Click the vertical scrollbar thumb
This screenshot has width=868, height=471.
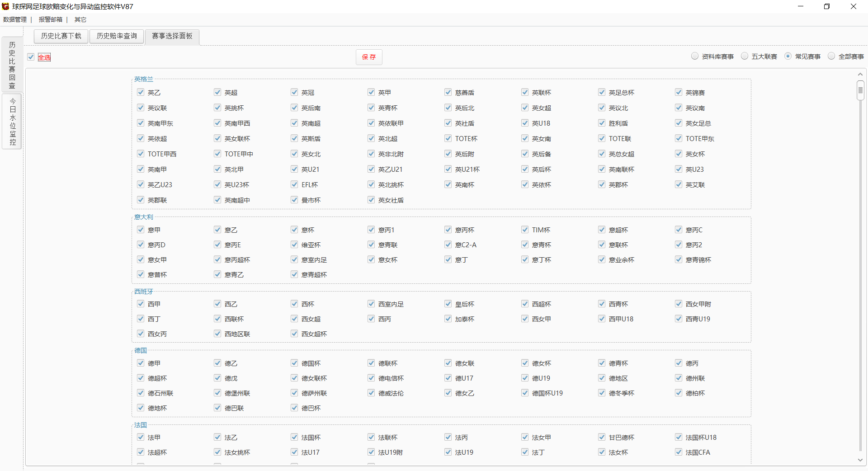click(860, 90)
